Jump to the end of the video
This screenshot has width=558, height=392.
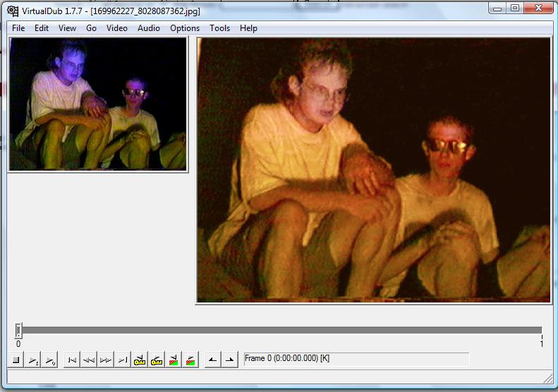(123, 360)
